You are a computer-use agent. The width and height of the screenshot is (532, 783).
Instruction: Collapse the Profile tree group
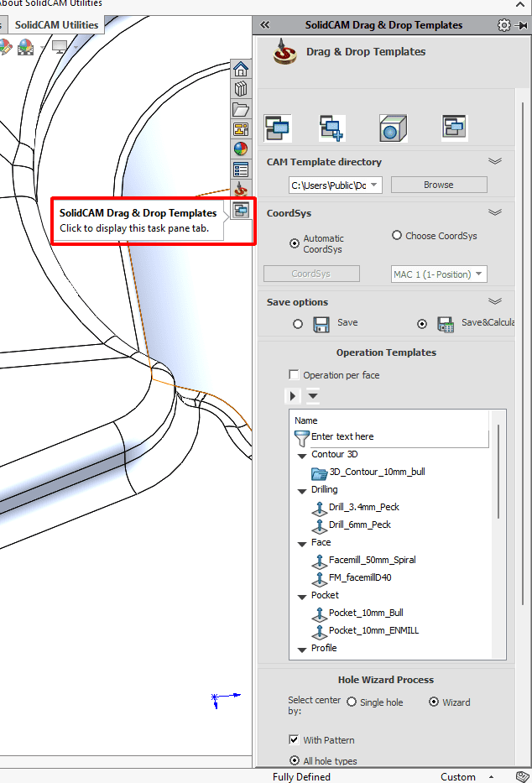pos(301,650)
